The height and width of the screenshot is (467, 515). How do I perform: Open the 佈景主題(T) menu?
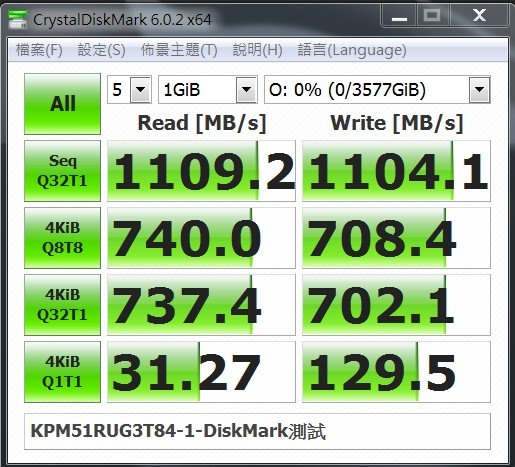[x=179, y=50]
